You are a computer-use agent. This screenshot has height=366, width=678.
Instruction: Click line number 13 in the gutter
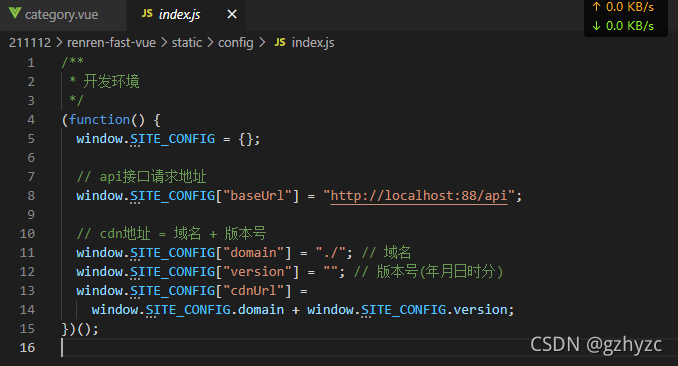[27, 291]
